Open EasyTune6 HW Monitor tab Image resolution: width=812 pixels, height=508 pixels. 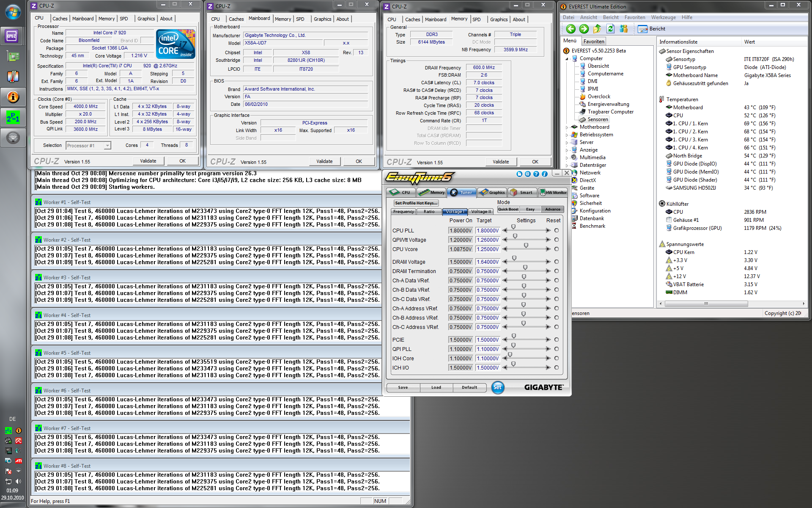(553, 193)
